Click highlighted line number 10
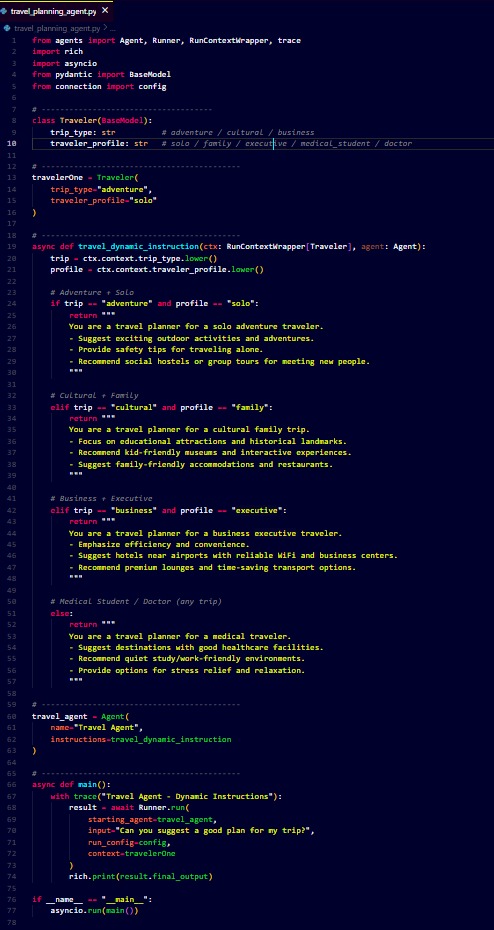Viewport: 494px width, 930px height. 13,144
